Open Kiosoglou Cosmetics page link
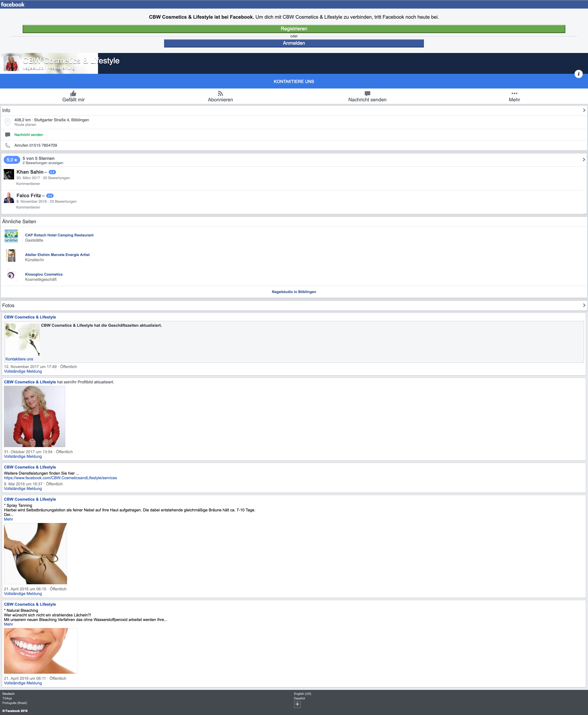This screenshot has height=715, width=588. [x=44, y=274]
